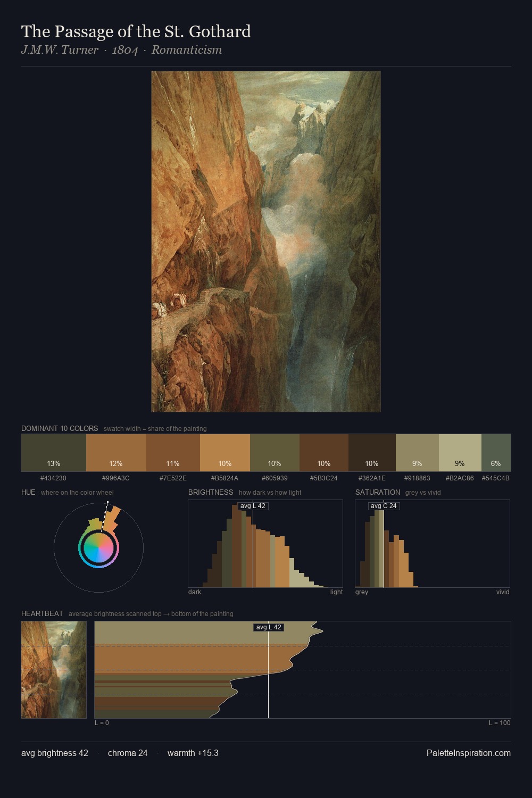Click the avg brightness 42 footer stat

click(55, 753)
